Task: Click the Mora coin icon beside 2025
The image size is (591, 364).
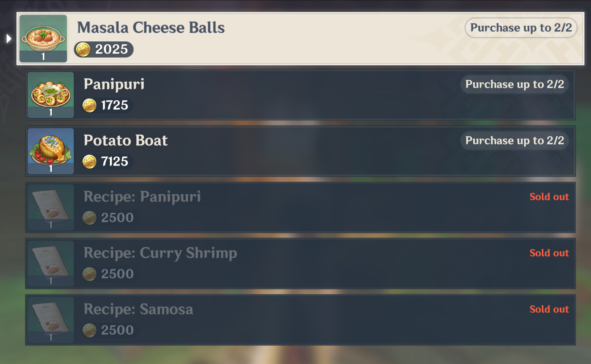Action: [x=83, y=49]
